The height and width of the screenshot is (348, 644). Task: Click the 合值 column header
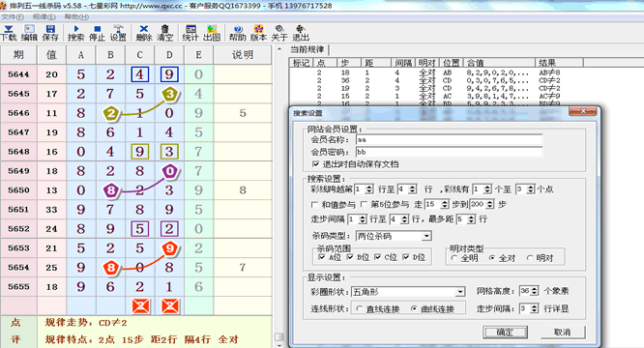[499, 63]
